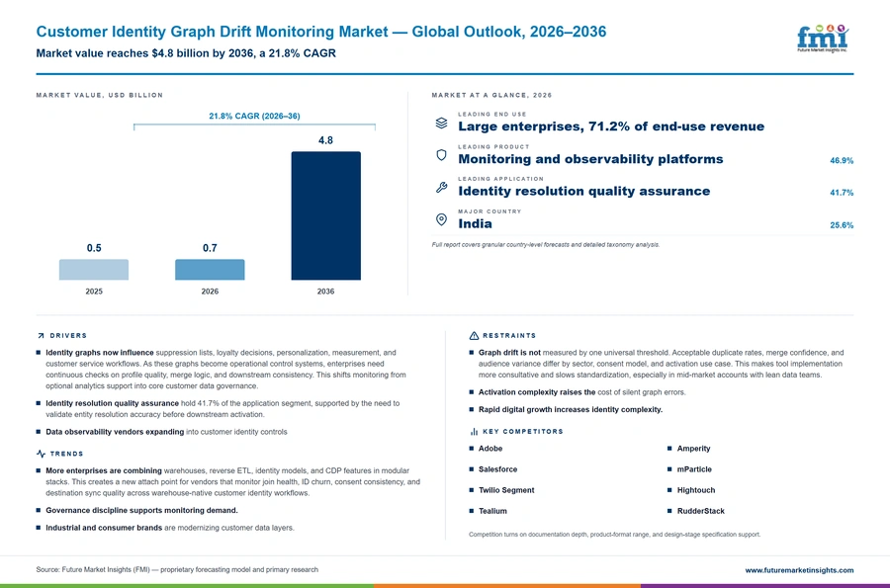Click Large enterprises, 71.2% of end-use revenue

click(x=611, y=126)
